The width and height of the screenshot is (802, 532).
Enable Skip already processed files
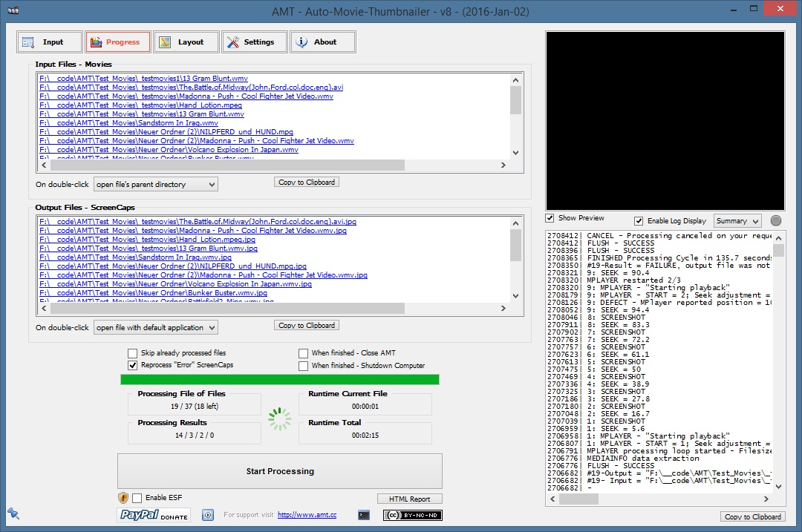coord(133,353)
